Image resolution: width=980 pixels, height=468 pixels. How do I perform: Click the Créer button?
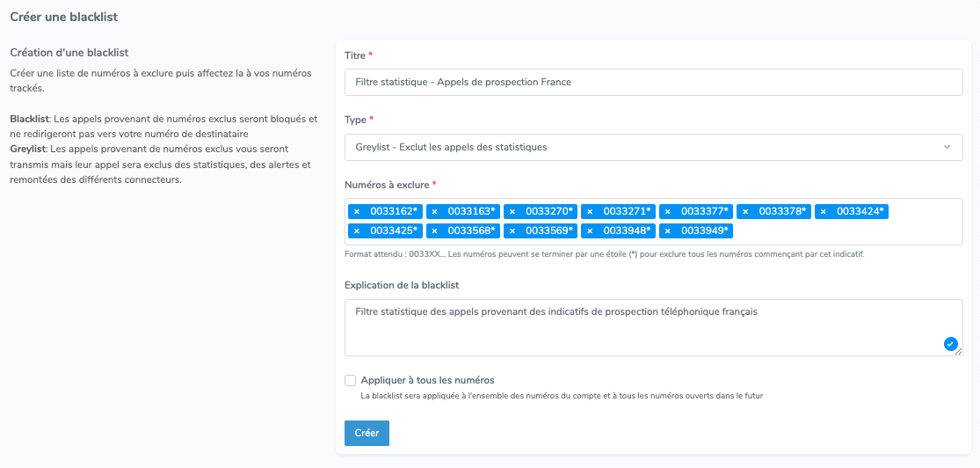pyautogui.click(x=367, y=433)
